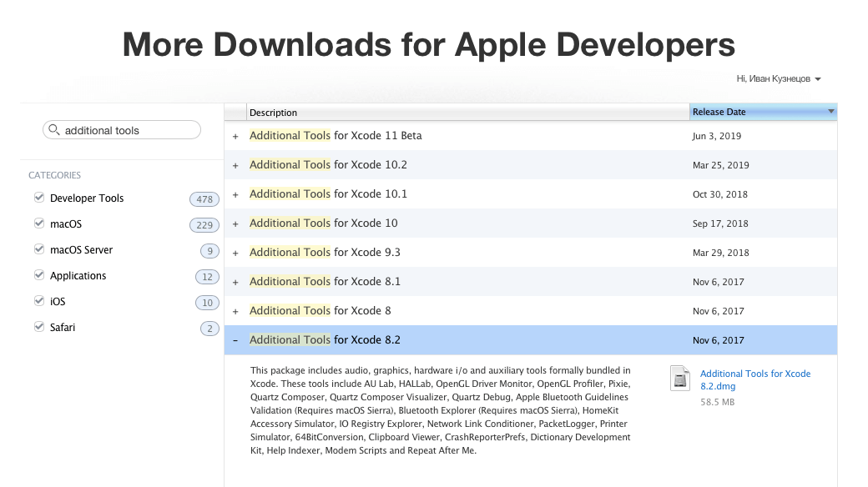Select the Additional Tools for Xcode 8.1 title
Screen dimensions: 868x487
point(325,281)
